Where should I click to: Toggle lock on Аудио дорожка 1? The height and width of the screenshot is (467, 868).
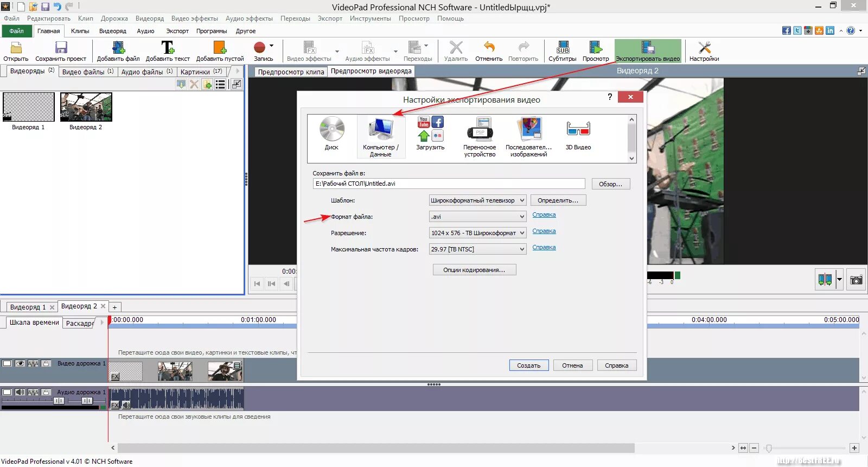tap(47, 392)
